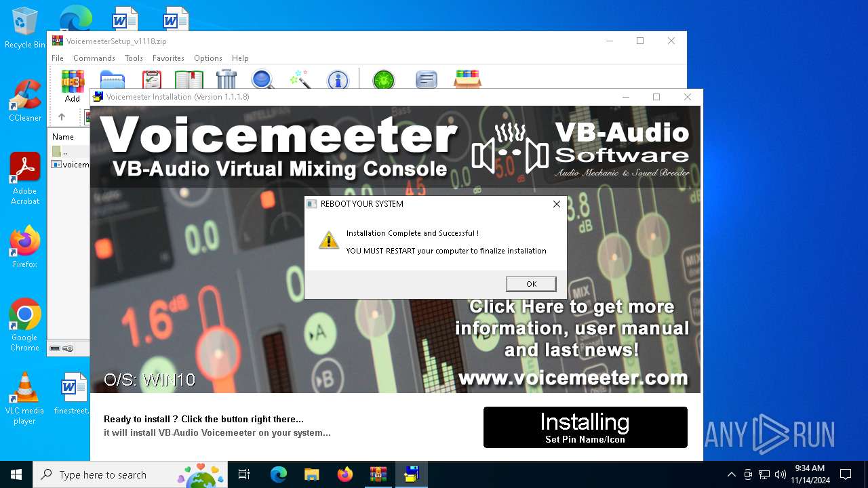The height and width of the screenshot is (488, 868).
Task: Switch to WinRAR in taskbar
Action: pos(378,474)
